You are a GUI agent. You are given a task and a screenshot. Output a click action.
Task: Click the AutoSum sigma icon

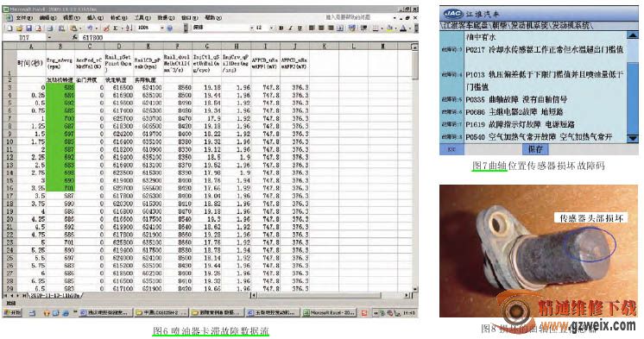[116, 28]
